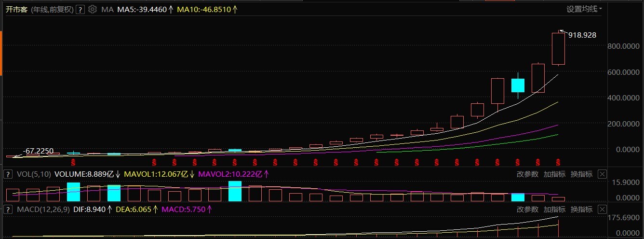Close the VOL indicator panel
644x239 pixels.
click(602, 174)
